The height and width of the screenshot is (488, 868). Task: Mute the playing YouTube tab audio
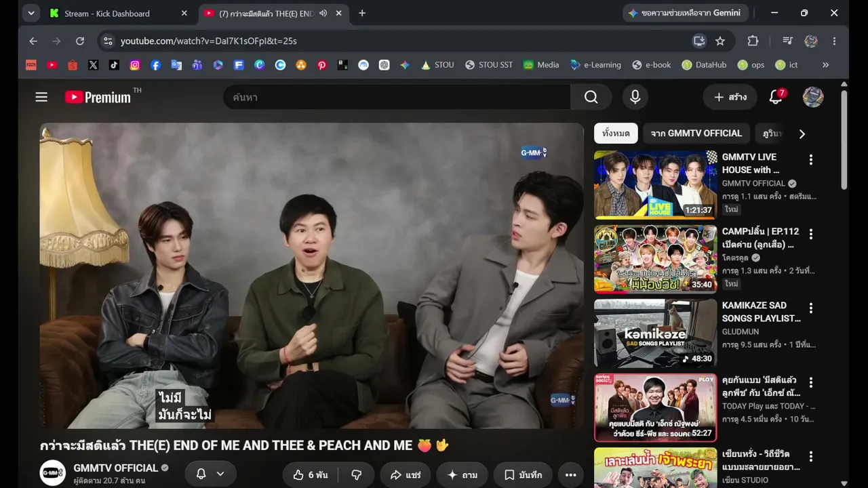click(323, 14)
